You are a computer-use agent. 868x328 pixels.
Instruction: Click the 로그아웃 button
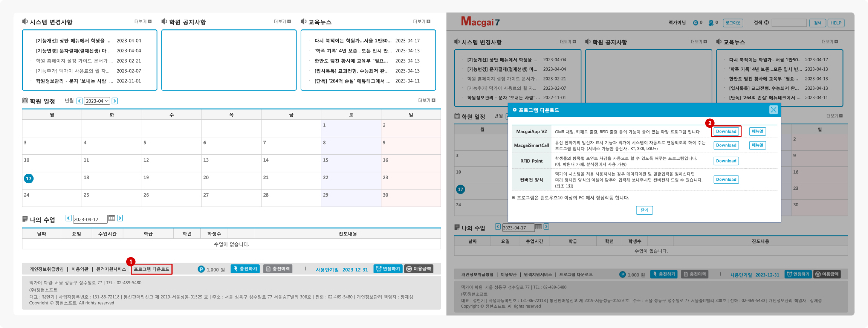click(733, 23)
